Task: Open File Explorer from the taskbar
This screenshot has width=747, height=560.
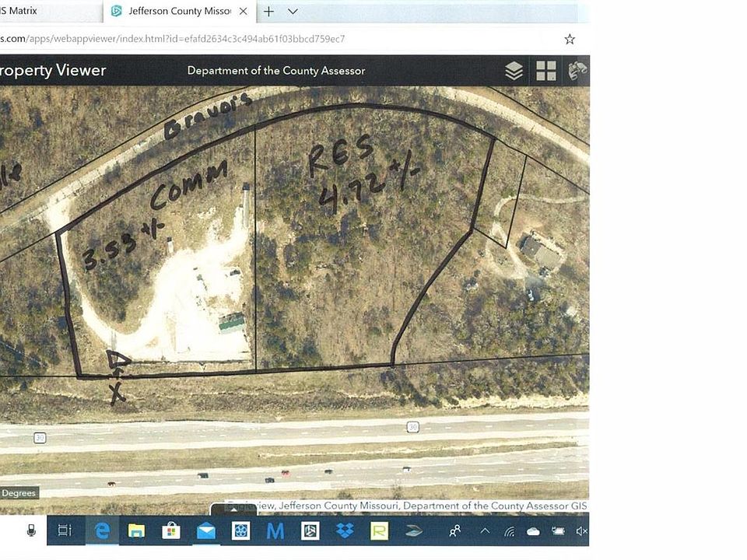Action: pyautogui.click(x=136, y=530)
